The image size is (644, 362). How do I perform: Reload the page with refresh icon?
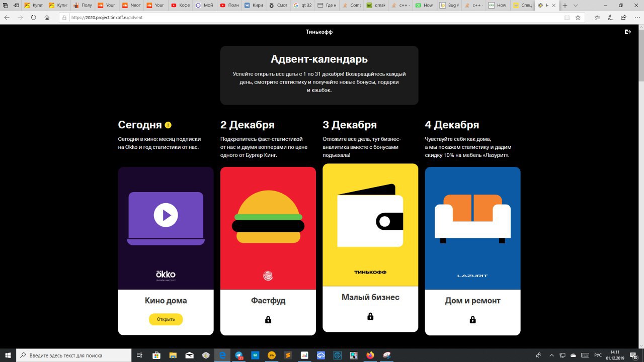click(x=34, y=17)
